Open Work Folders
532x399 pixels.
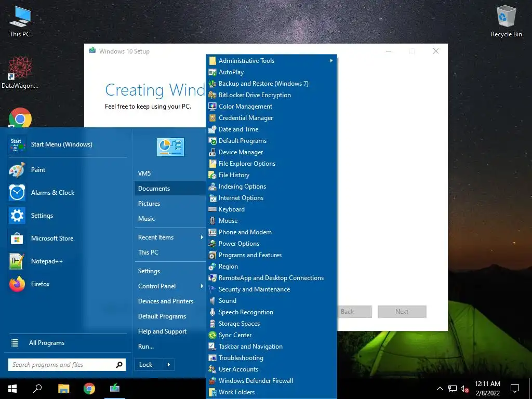pyautogui.click(x=271, y=392)
